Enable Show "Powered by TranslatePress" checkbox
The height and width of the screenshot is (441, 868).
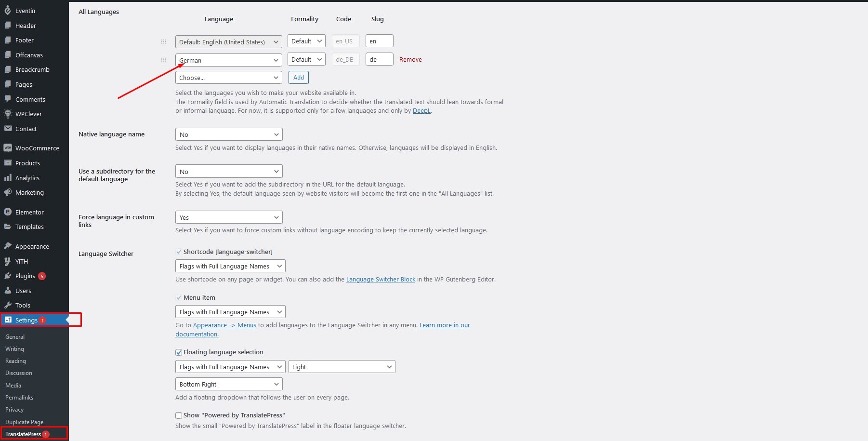179,415
